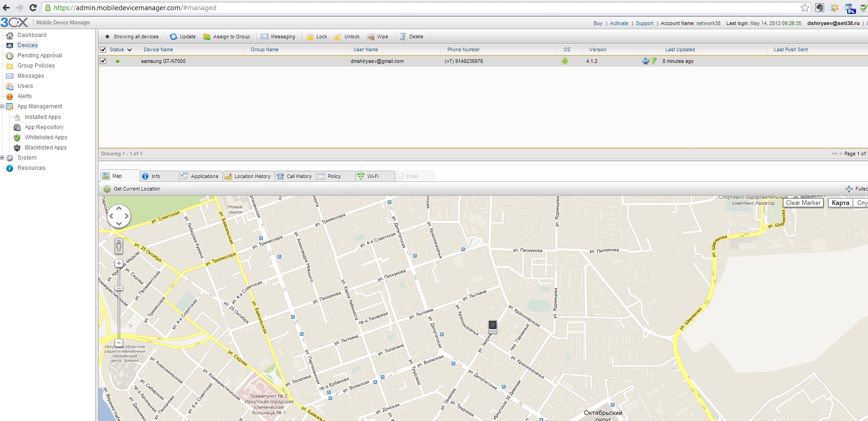The height and width of the screenshot is (421, 868).
Task: Expand the System tree node
Action: (2, 158)
